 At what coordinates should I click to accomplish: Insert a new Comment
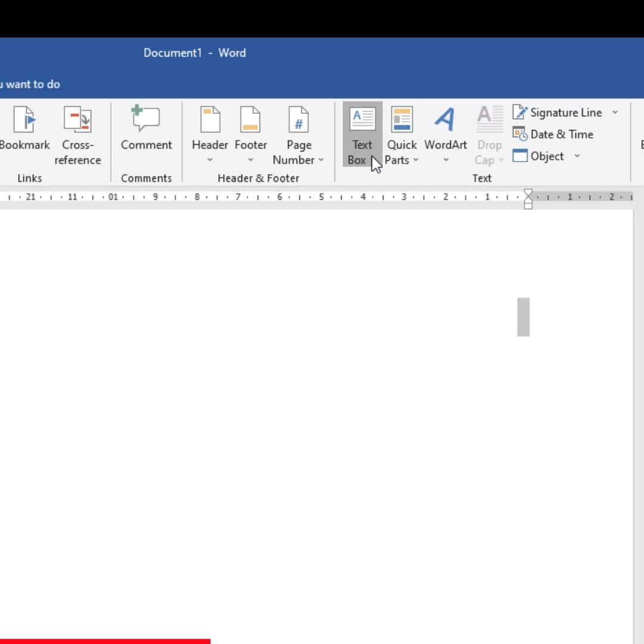click(x=146, y=119)
